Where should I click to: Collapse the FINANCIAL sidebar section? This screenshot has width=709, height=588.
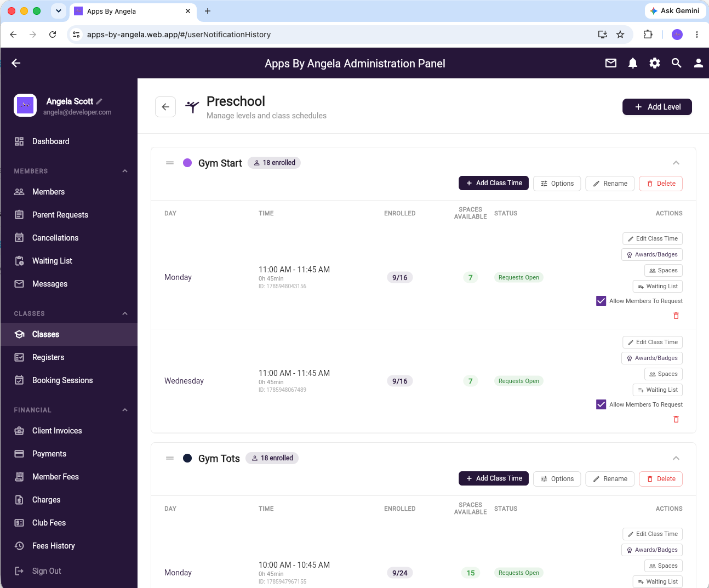125,410
